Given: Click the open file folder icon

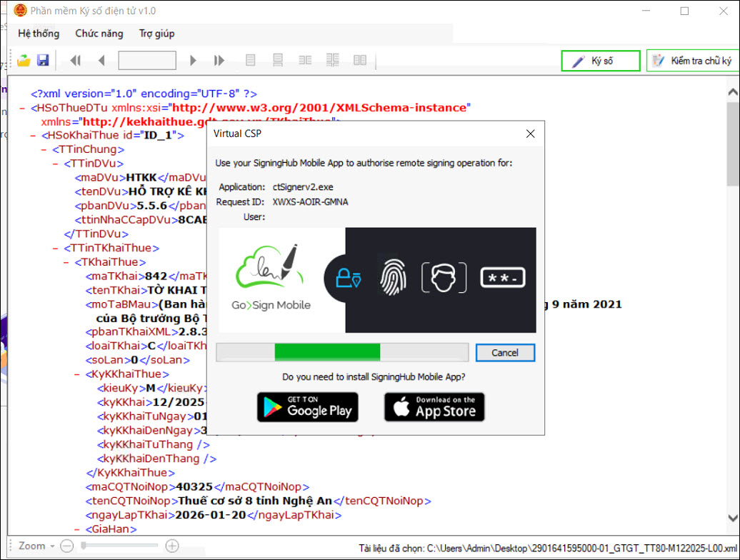Looking at the screenshot, I should pyautogui.click(x=24, y=61).
